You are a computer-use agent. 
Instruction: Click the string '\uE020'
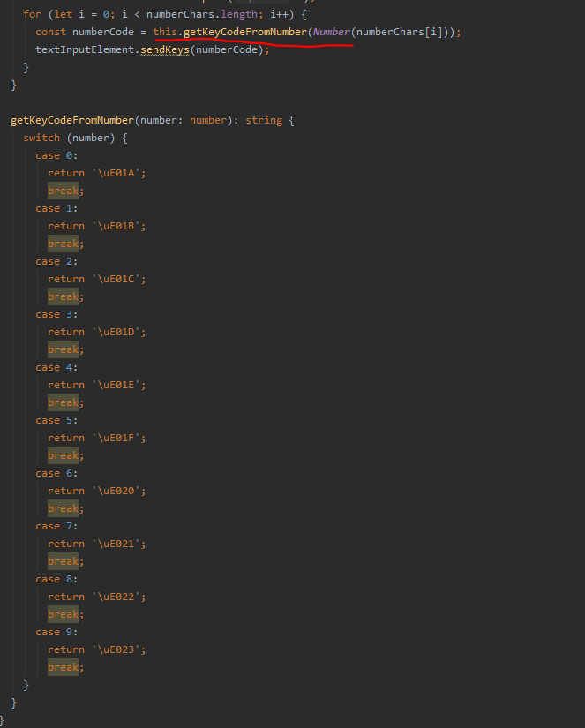(116, 491)
